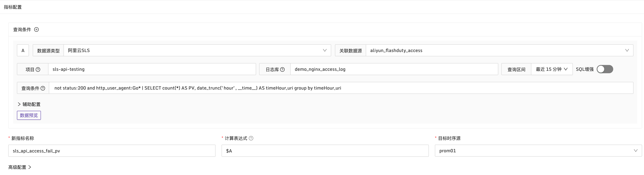Viewport: 644px width, 175px height.
Task: Click the 数据预览 preview button
Action: 29,115
